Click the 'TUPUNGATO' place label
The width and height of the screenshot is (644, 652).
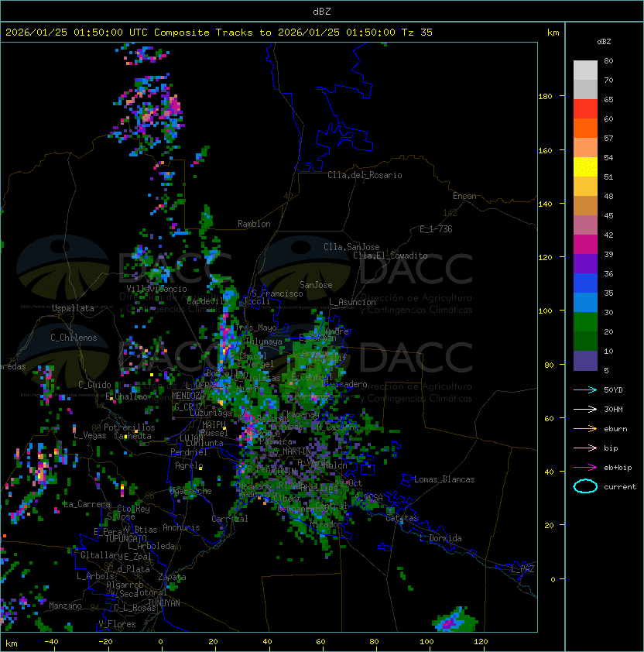click(x=125, y=539)
